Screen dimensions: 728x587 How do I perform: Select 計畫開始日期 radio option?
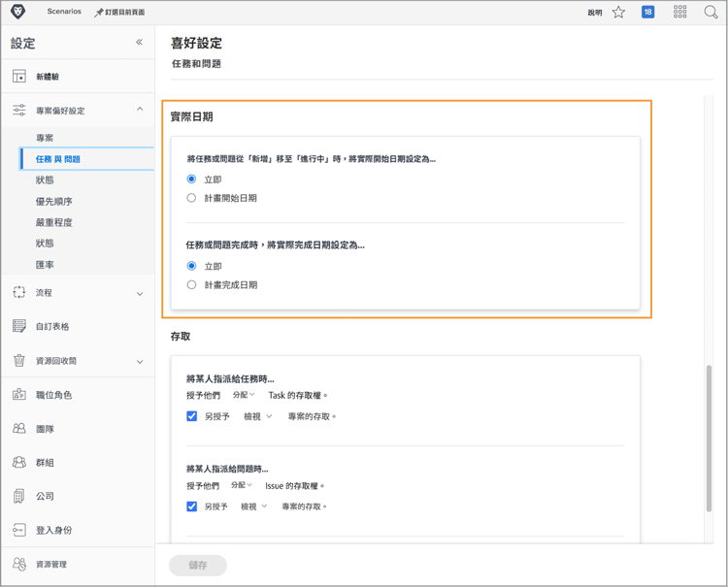[191, 198]
